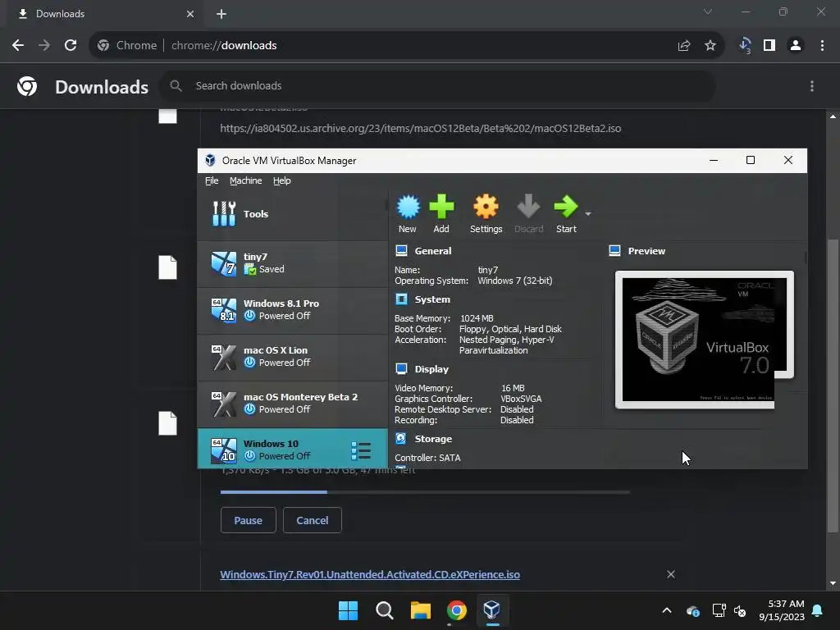Open the Start button dropdown arrow
Image resolution: width=840 pixels, height=630 pixels.
[x=587, y=214]
